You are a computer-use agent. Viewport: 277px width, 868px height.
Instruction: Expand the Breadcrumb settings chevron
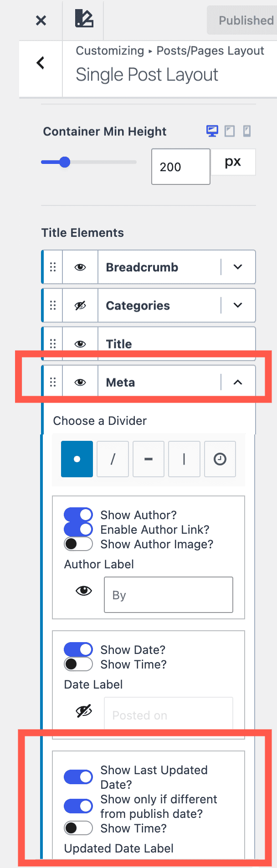pos(238,267)
